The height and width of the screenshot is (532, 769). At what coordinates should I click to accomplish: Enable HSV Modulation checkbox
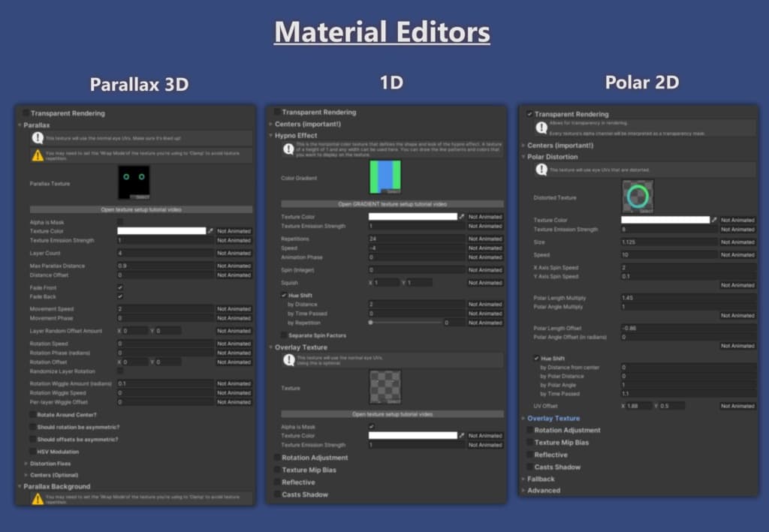coord(32,451)
